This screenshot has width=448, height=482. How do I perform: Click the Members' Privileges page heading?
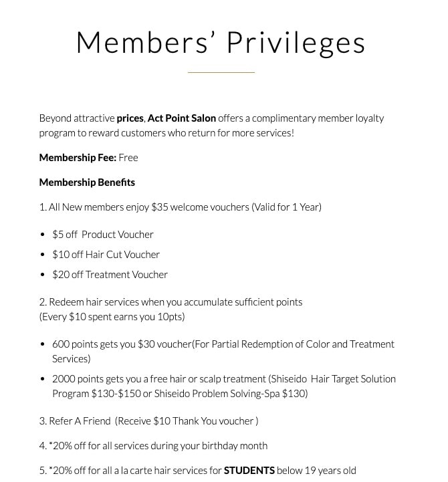click(221, 42)
